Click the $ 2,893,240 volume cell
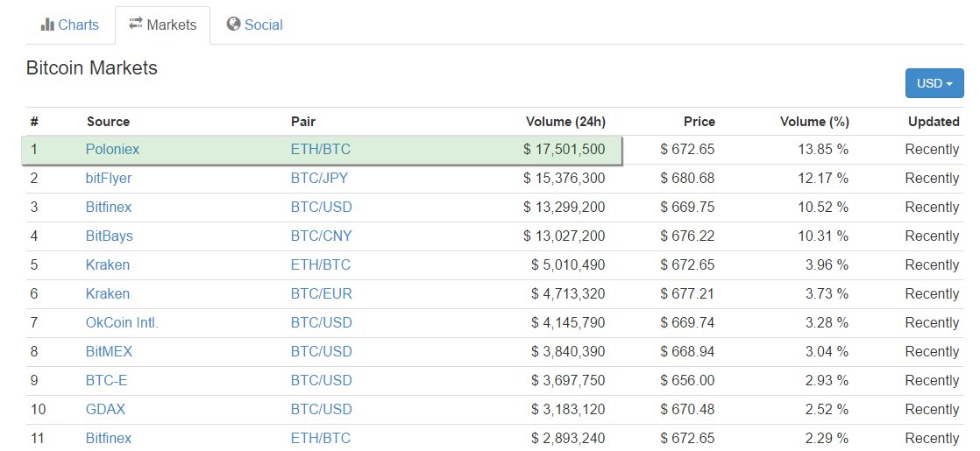The height and width of the screenshot is (451, 980). click(x=568, y=438)
